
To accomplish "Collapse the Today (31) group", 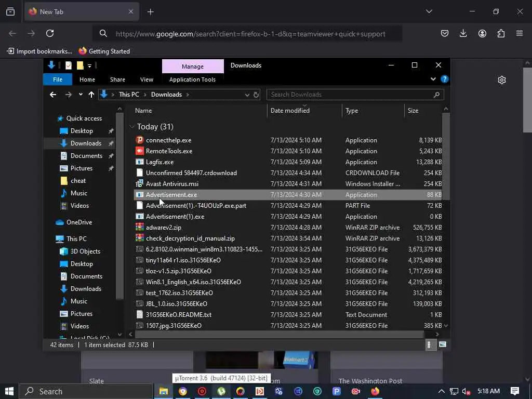I will click(x=131, y=127).
